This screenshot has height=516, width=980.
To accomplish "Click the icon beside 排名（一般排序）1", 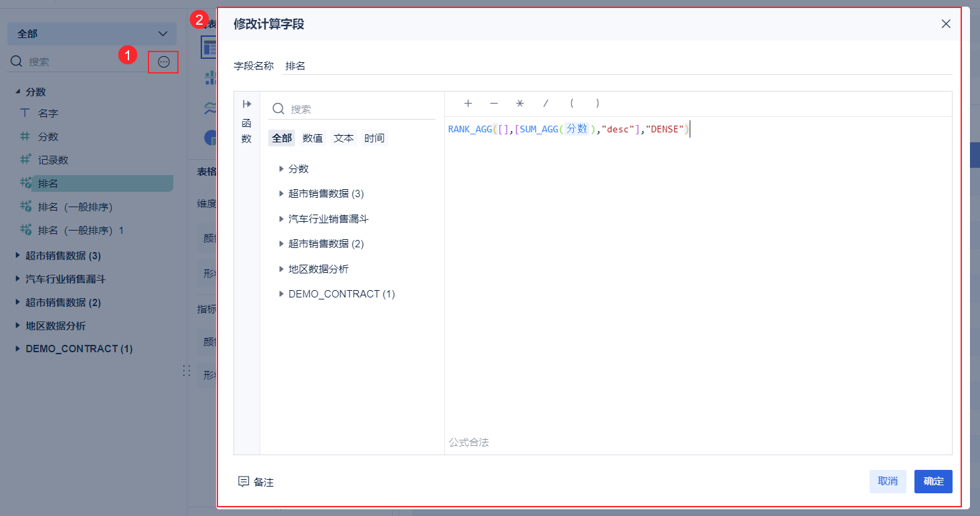I will (x=25, y=230).
